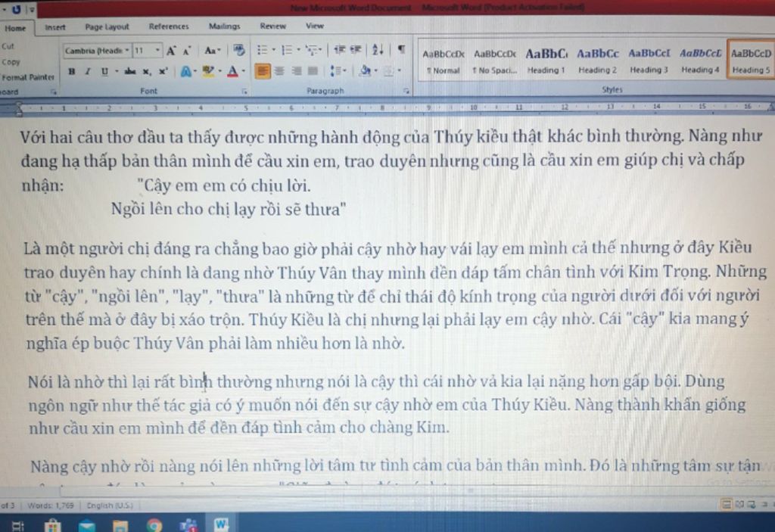The height and width of the screenshot is (532, 775).
Task: Justify the paragraph text
Action: [x=313, y=71]
